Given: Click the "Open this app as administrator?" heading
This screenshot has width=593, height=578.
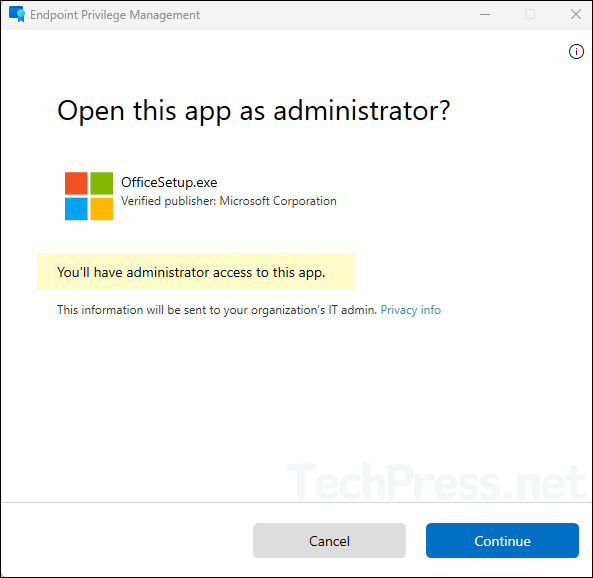Looking at the screenshot, I should coord(253,111).
